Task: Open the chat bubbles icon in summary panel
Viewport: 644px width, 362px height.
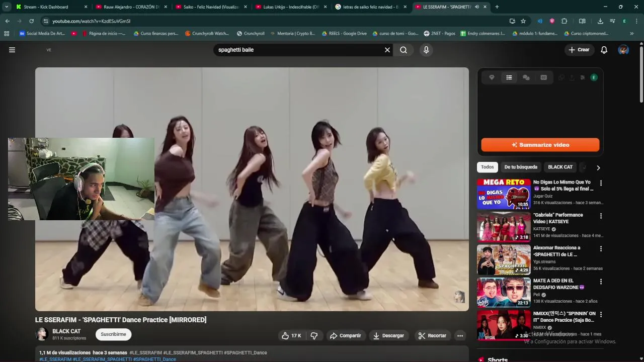Action: pyautogui.click(x=526, y=77)
